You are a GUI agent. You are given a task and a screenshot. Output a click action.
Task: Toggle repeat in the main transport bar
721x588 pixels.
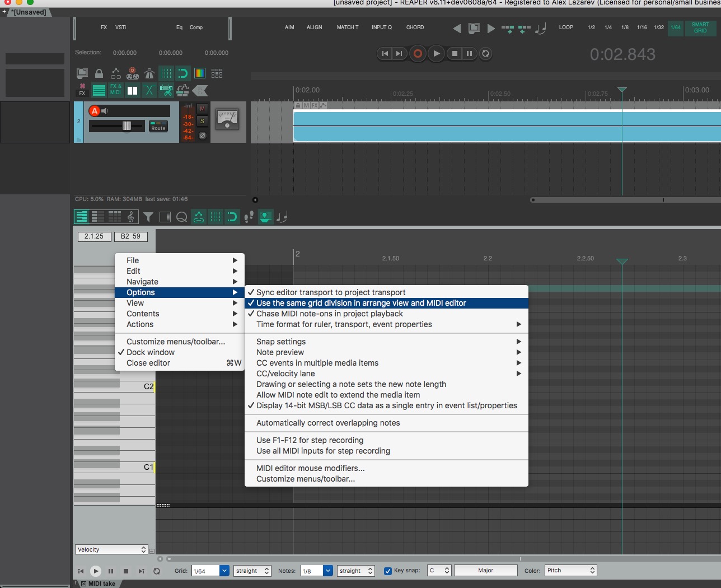tap(485, 54)
